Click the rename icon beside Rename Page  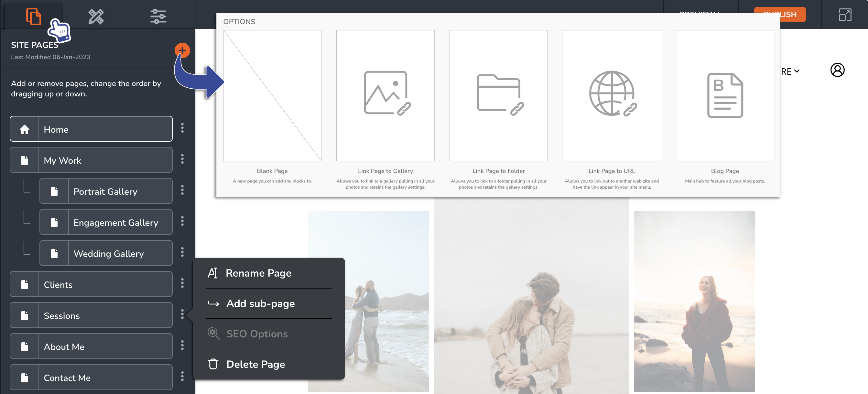click(x=213, y=273)
